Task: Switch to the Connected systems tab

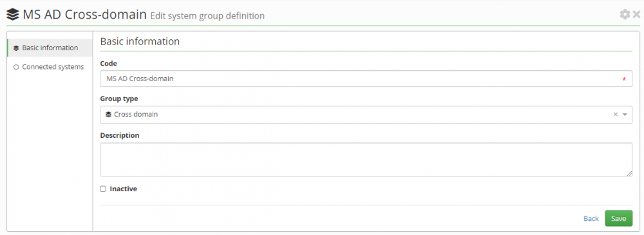Action: (50, 67)
